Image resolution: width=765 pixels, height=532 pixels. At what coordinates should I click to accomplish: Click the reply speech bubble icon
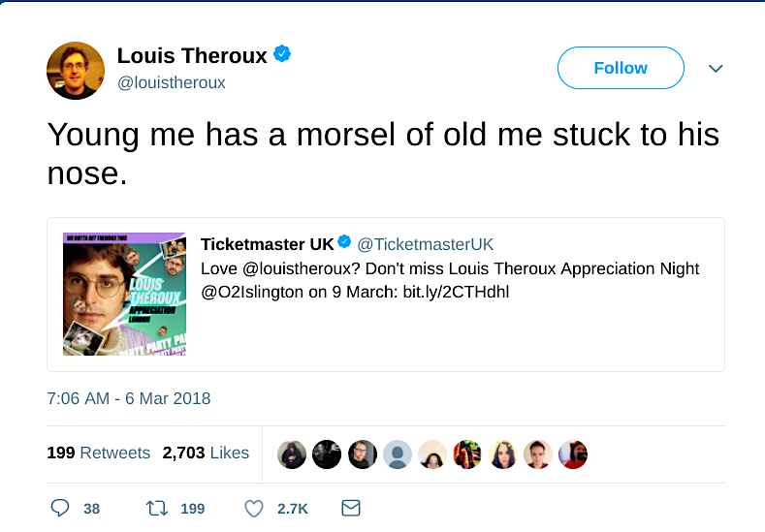point(60,508)
